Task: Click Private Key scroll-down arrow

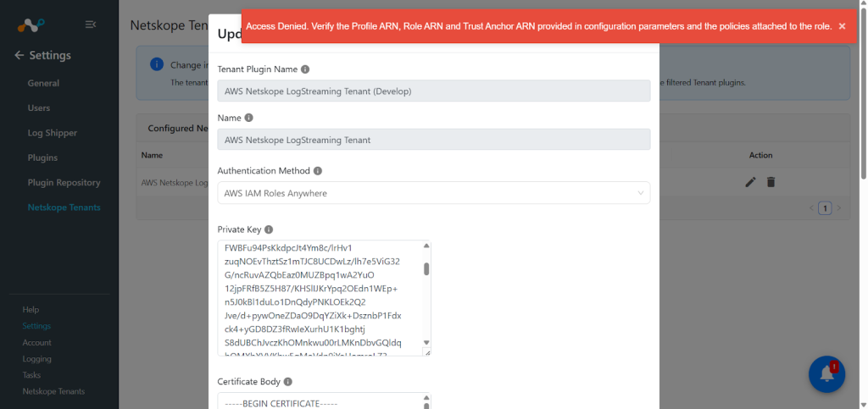Action: 426,343
